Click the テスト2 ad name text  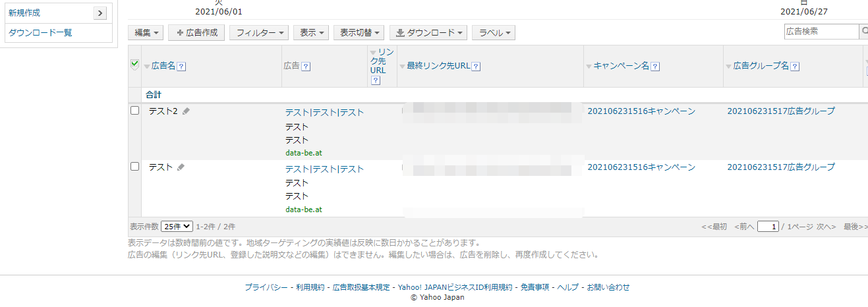point(163,111)
